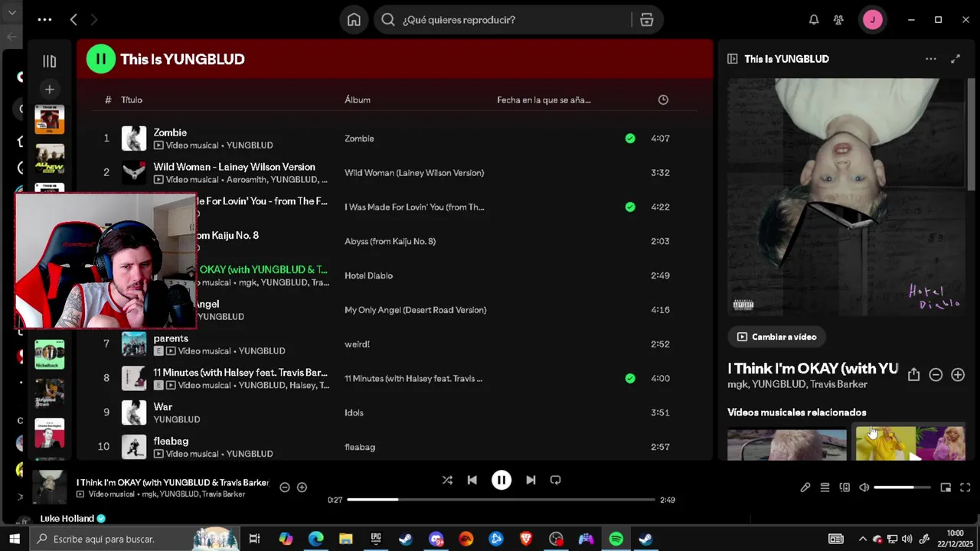Pause using the player bar center button
This screenshot has width=980, height=551.
click(x=501, y=480)
